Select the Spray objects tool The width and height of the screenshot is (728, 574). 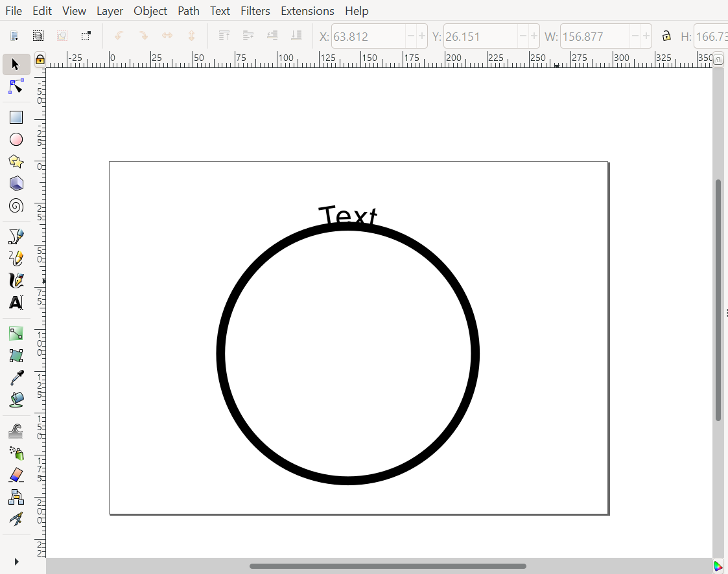click(x=16, y=453)
